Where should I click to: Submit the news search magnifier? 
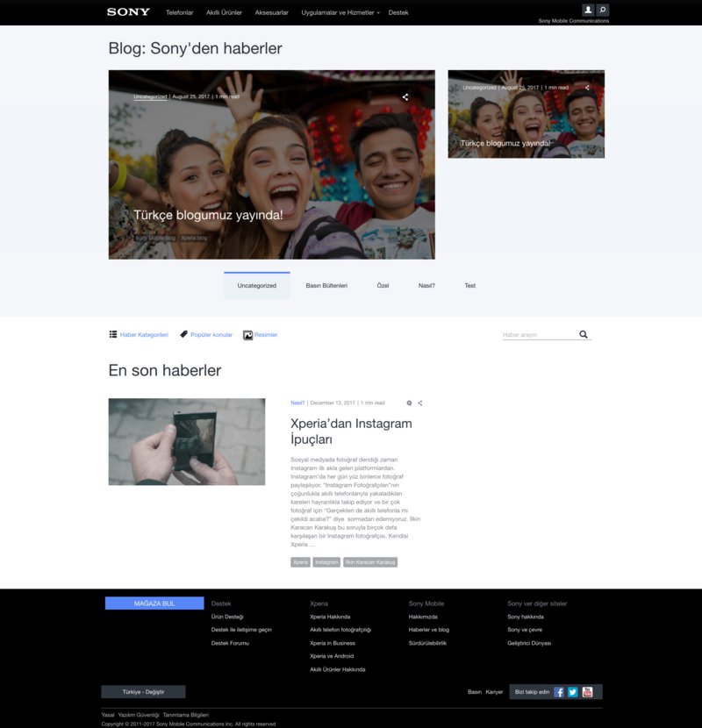pyautogui.click(x=583, y=334)
